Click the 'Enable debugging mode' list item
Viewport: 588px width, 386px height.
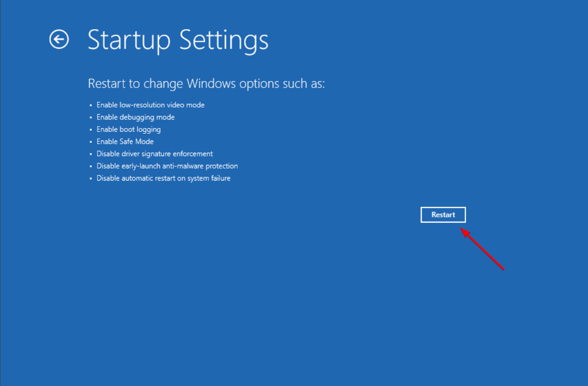tap(135, 117)
